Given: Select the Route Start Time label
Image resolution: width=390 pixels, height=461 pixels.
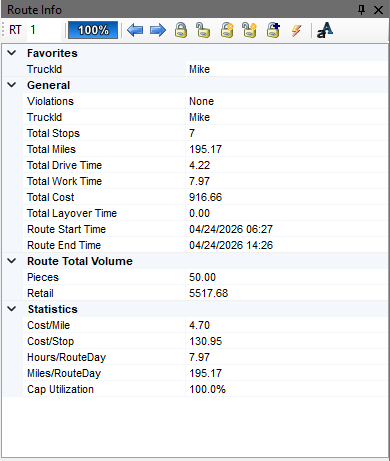Looking at the screenshot, I should 66,229.
